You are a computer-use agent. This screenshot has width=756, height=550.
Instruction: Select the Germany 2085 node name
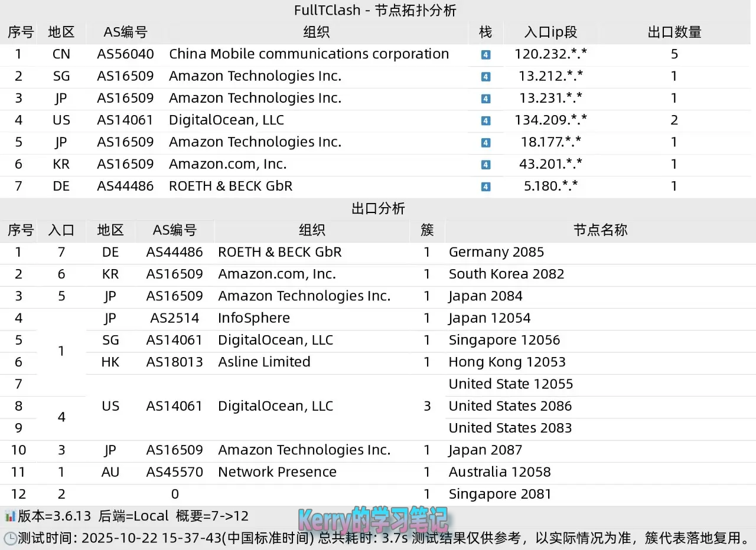(x=496, y=253)
